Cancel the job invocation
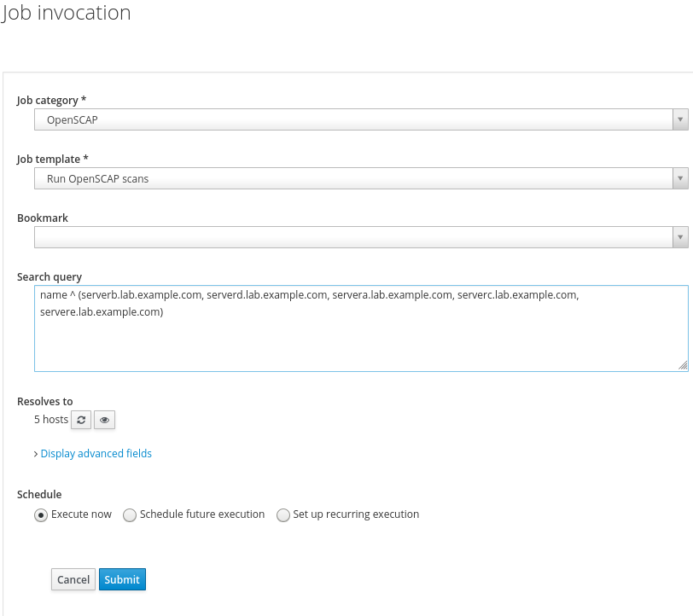693x616 pixels. tap(73, 579)
